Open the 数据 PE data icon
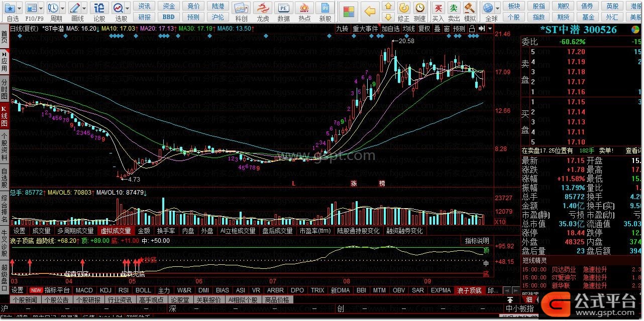Image resolution: width=644 pixels, height=321 pixels. [284, 9]
